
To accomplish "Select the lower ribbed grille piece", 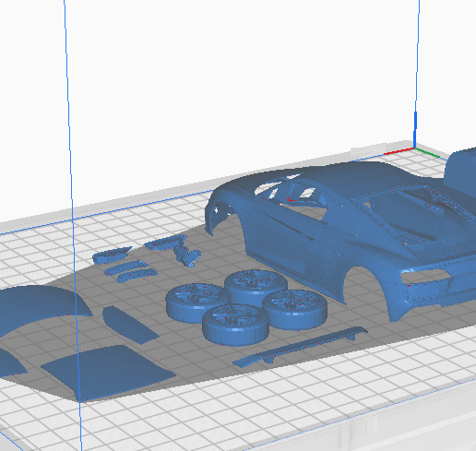I will pyautogui.click(x=137, y=276).
